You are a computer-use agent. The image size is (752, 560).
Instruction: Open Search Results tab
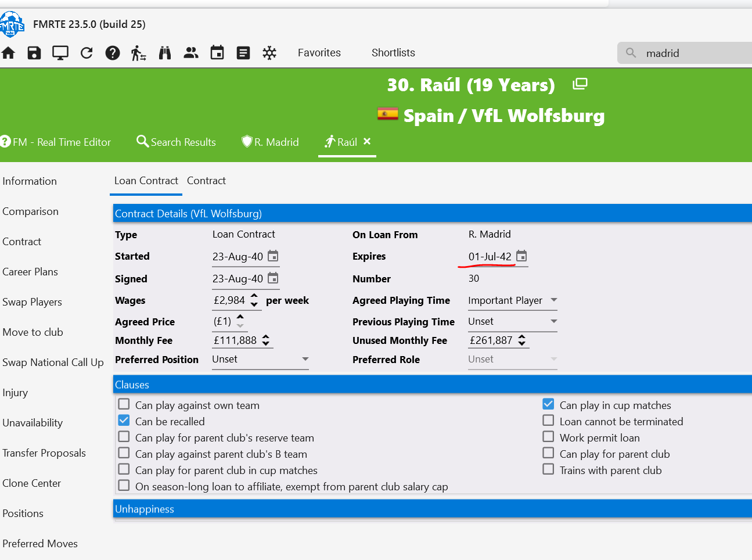177,142
